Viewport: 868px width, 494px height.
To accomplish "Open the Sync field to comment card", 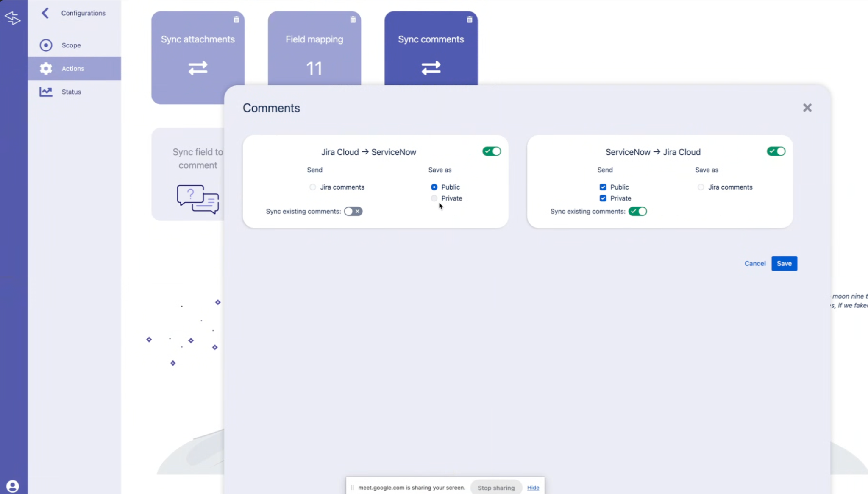I will click(x=188, y=174).
